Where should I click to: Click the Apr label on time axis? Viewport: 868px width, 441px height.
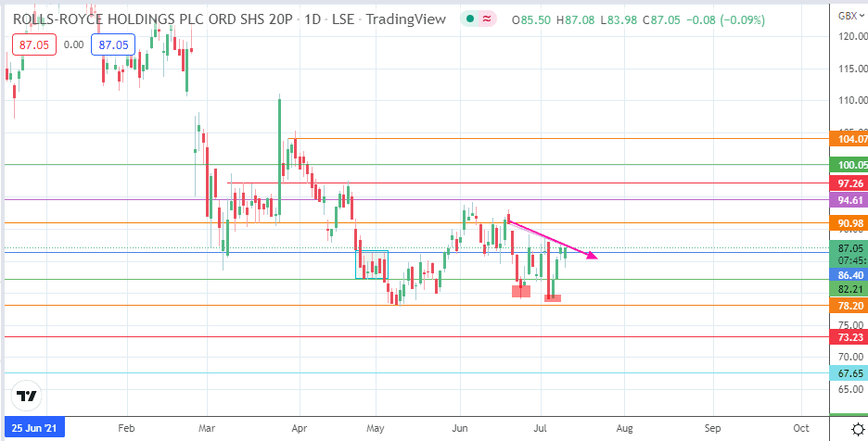pyautogui.click(x=299, y=428)
